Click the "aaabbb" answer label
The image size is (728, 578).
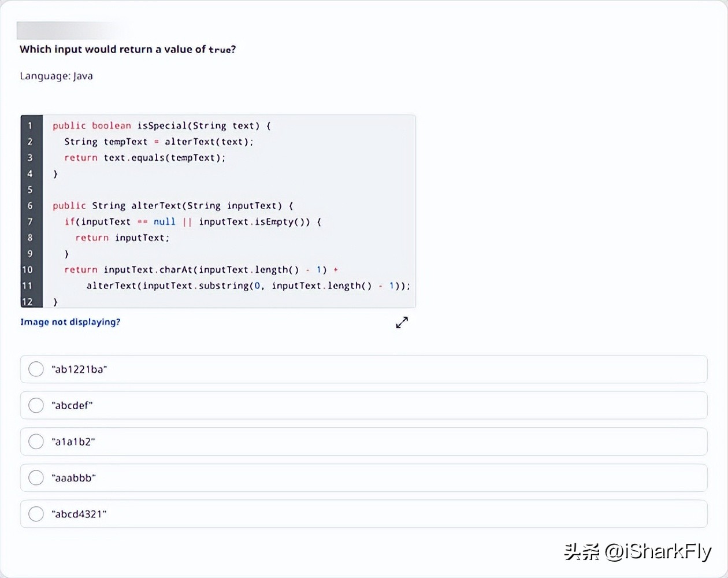tap(74, 477)
